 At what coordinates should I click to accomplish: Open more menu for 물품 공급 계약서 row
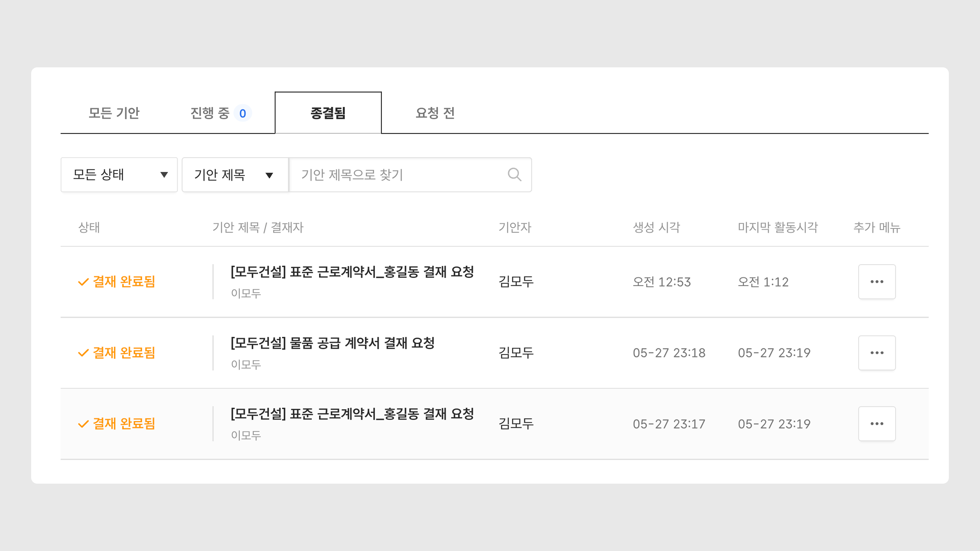877,353
